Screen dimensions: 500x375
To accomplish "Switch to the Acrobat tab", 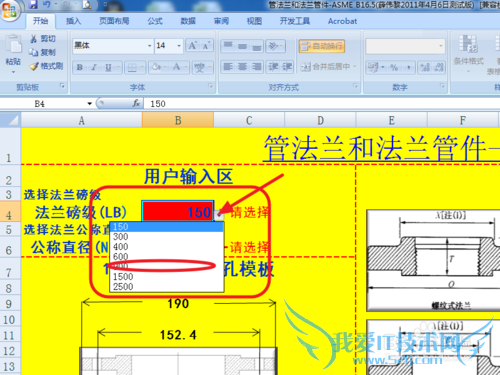I will click(342, 21).
